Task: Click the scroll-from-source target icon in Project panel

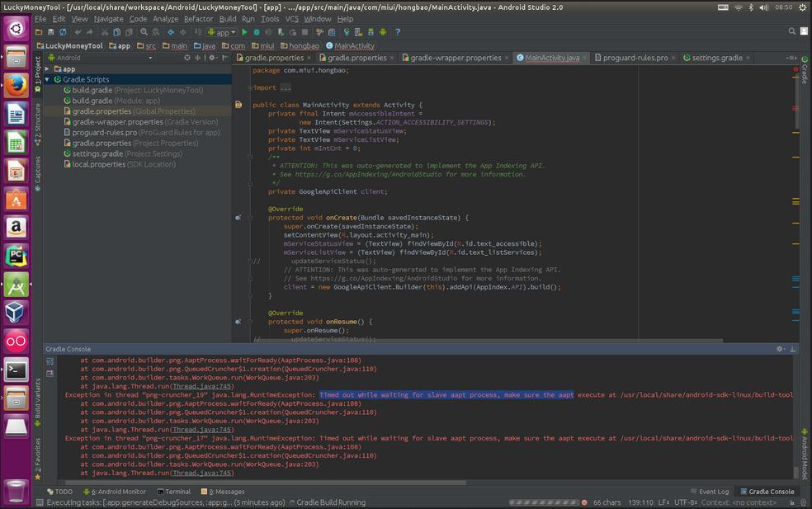Action: [187, 58]
